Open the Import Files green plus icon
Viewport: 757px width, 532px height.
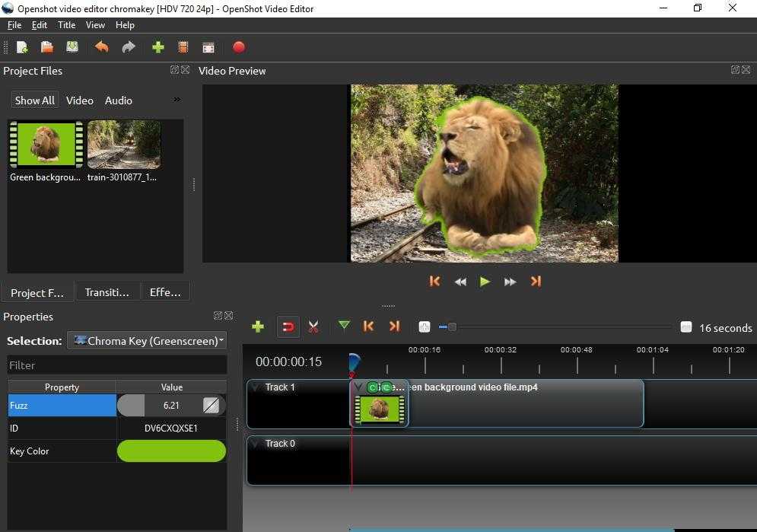pyautogui.click(x=157, y=47)
